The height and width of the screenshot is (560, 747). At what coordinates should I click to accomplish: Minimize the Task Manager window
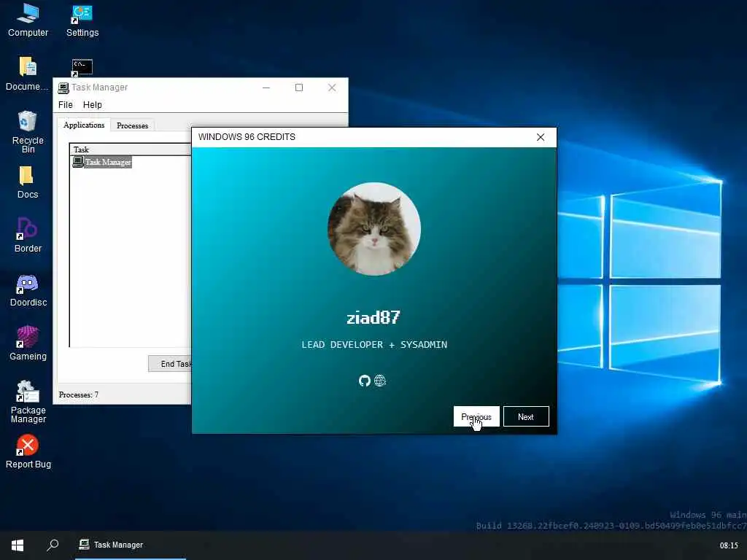266,87
